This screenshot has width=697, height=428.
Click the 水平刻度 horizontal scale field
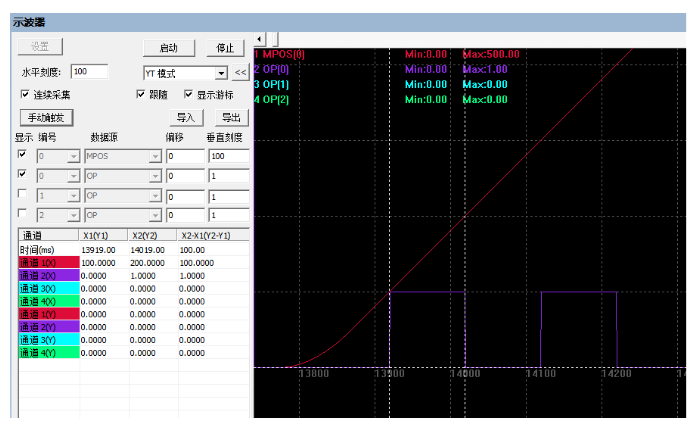pyautogui.click(x=89, y=72)
